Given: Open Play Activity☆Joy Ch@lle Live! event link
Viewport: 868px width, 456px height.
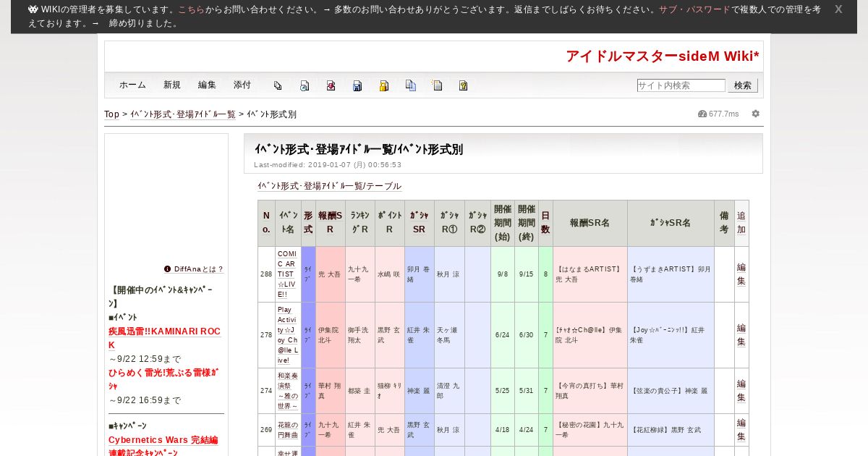Looking at the screenshot, I should 287,335.
